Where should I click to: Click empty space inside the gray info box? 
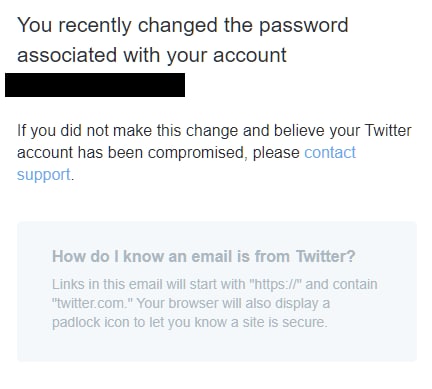point(217,347)
